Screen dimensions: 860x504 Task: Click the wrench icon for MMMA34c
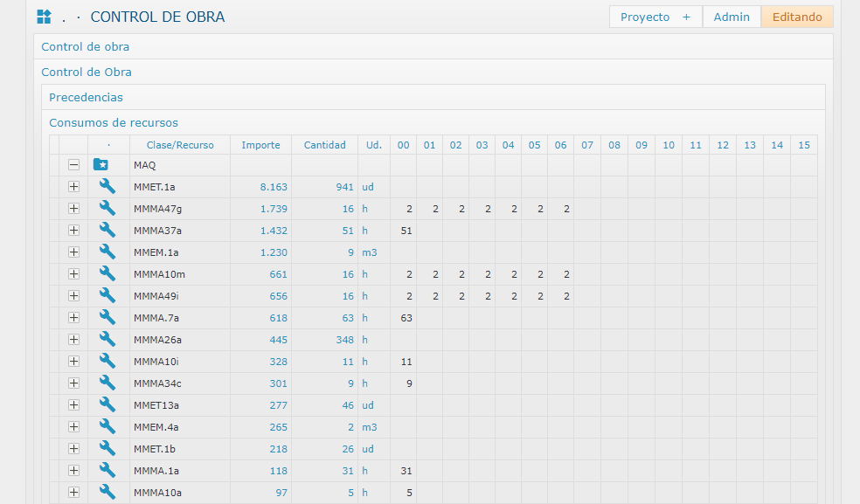click(107, 383)
